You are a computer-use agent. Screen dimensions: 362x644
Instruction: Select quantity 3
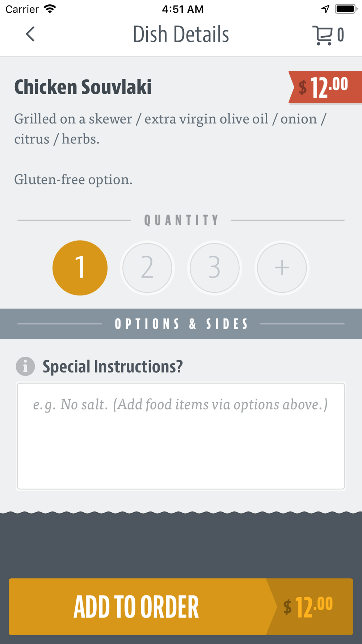pyautogui.click(x=215, y=268)
